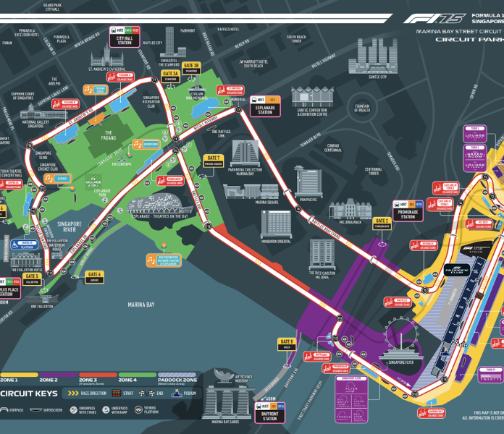Click the Gate 7 Marina Square sign
504x434 pixels.
214,161
